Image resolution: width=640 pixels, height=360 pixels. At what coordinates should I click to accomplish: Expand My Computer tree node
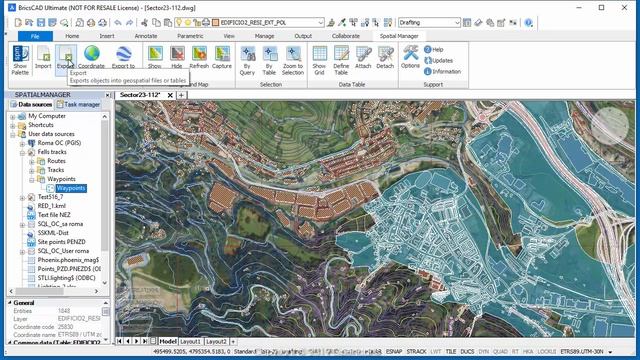click(13, 116)
